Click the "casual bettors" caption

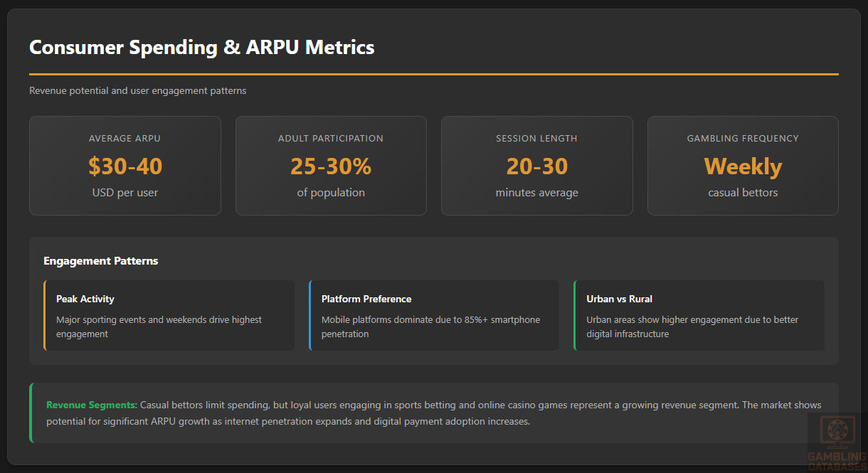click(743, 193)
